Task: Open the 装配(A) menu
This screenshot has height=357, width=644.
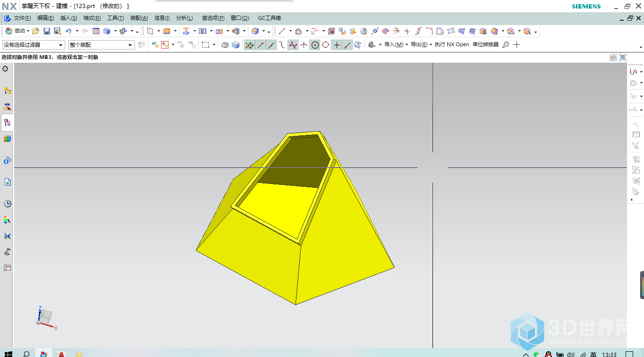Action: [x=139, y=18]
